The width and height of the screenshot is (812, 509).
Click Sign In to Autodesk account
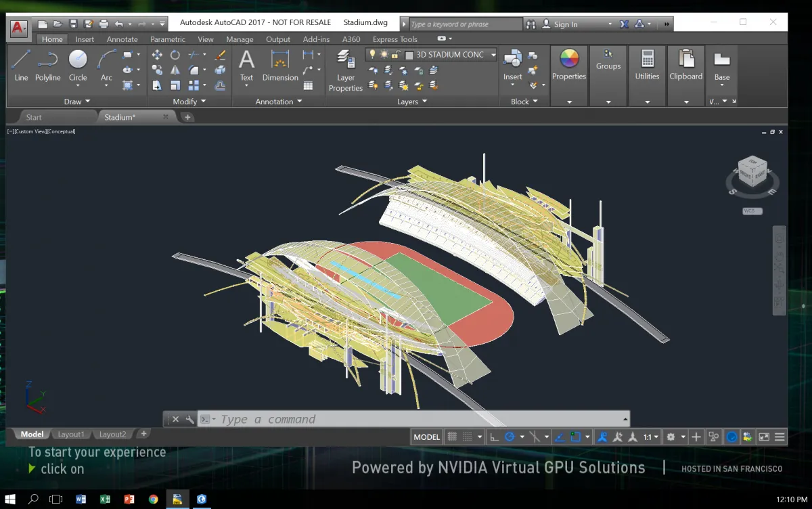(566, 24)
